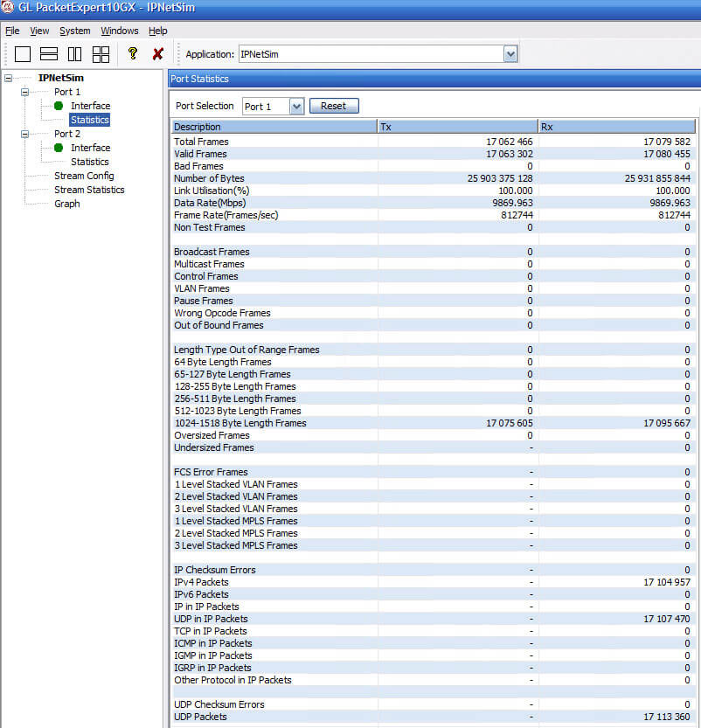Click the Multicast Frames row label
The image size is (701, 728).
[209, 264]
